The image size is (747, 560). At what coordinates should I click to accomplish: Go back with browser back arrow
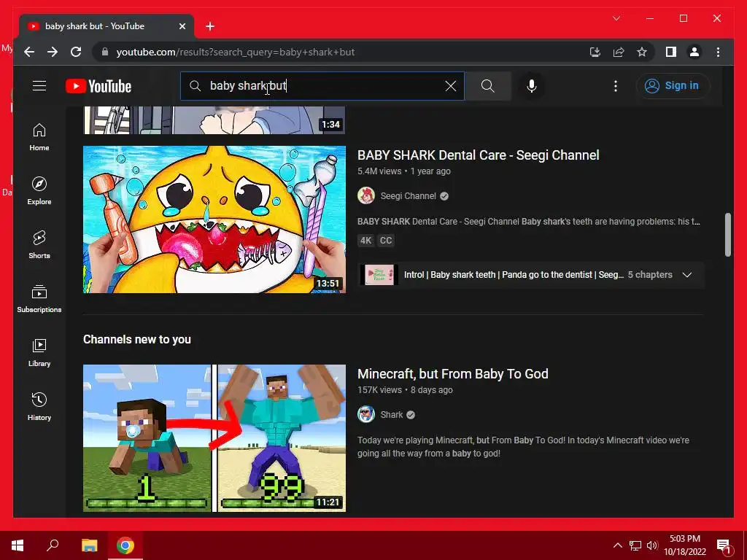point(29,52)
